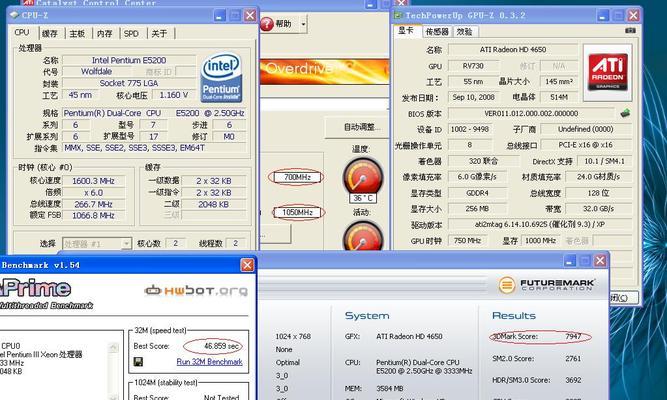
Task: Select the 传感器 tab in GPU-Z
Action: [x=437, y=31]
